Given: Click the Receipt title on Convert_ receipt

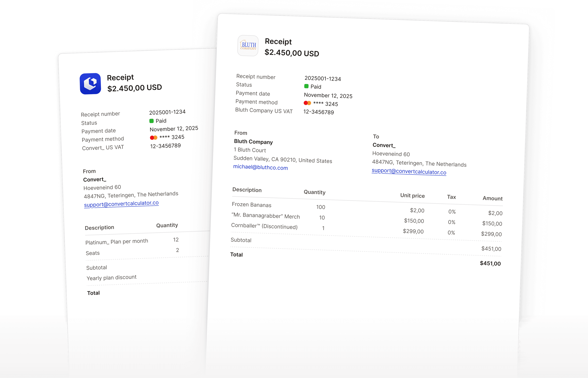Looking at the screenshot, I should tap(120, 78).
